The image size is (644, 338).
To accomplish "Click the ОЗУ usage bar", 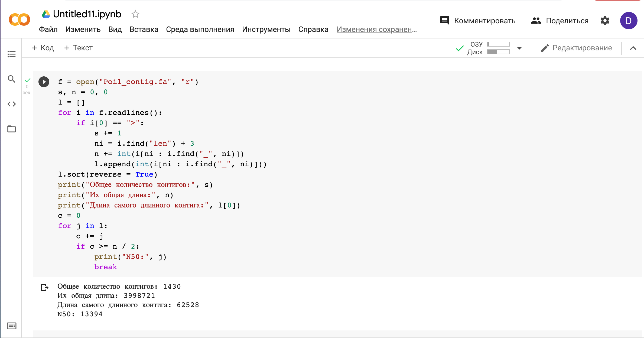I will click(x=498, y=44).
